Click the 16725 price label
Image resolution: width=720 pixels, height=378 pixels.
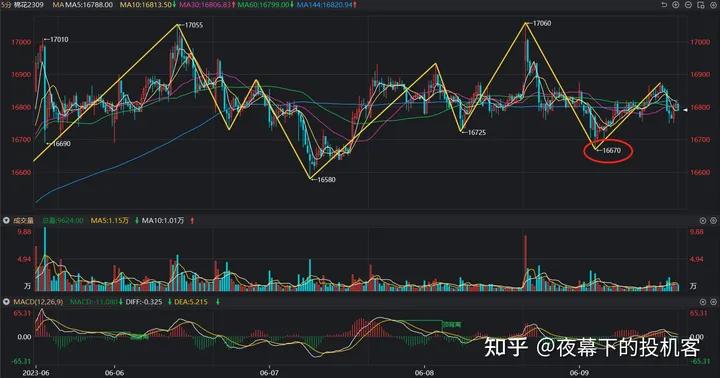coord(477,132)
